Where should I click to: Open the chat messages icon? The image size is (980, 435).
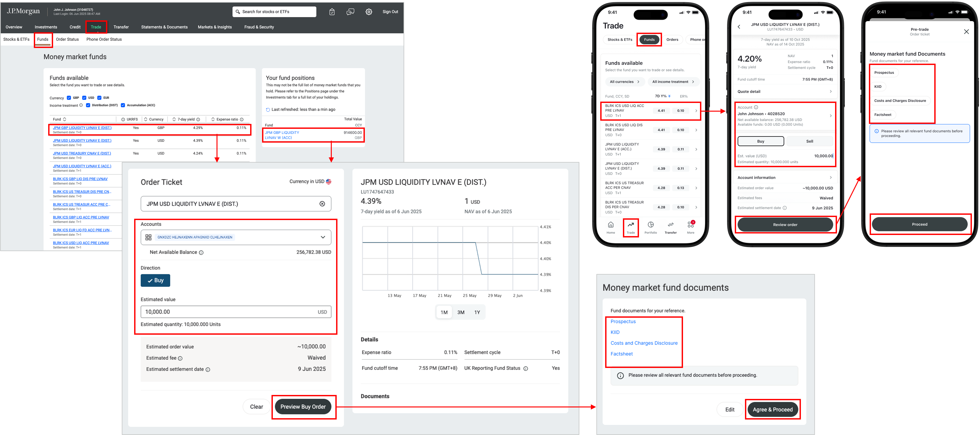tap(350, 12)
